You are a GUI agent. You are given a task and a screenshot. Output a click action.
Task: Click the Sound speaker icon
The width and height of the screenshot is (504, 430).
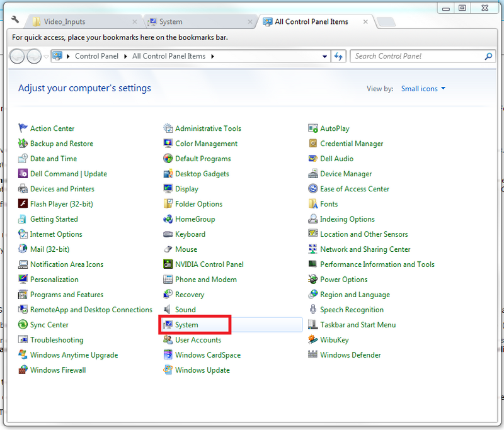coord(168,310)
